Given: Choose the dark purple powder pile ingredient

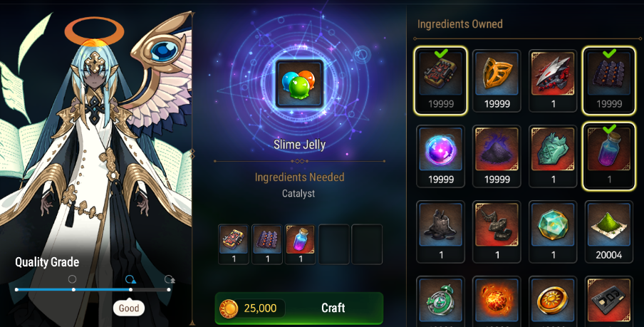Looking at the screenshot, I should 497,157.
